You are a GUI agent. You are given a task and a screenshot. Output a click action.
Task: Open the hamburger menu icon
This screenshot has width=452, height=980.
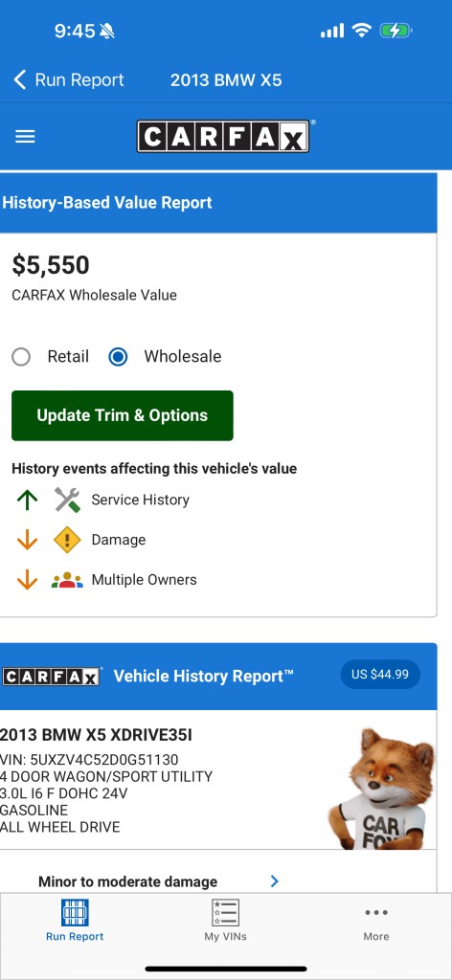(25, 136)
